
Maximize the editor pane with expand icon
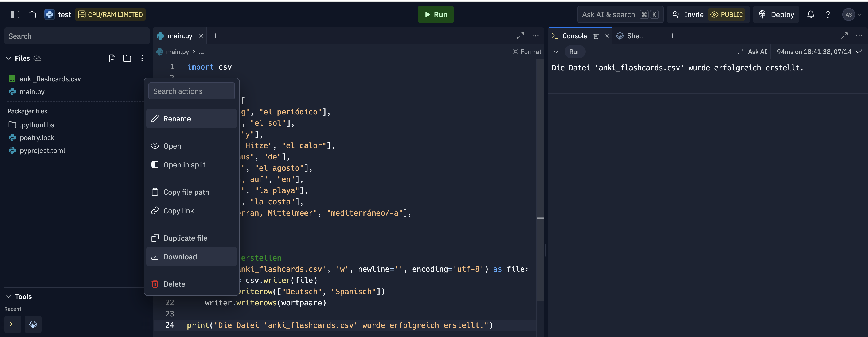point(520,36)
